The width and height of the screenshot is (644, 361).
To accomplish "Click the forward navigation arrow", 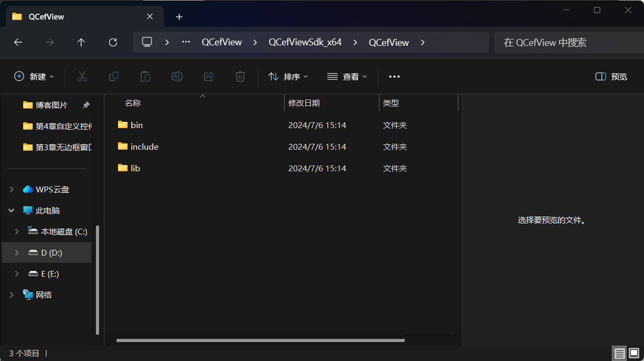I will click(50, 43).
